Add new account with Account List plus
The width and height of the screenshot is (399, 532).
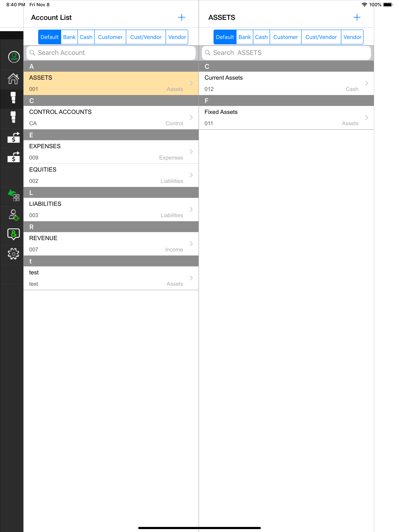point(181,17)
